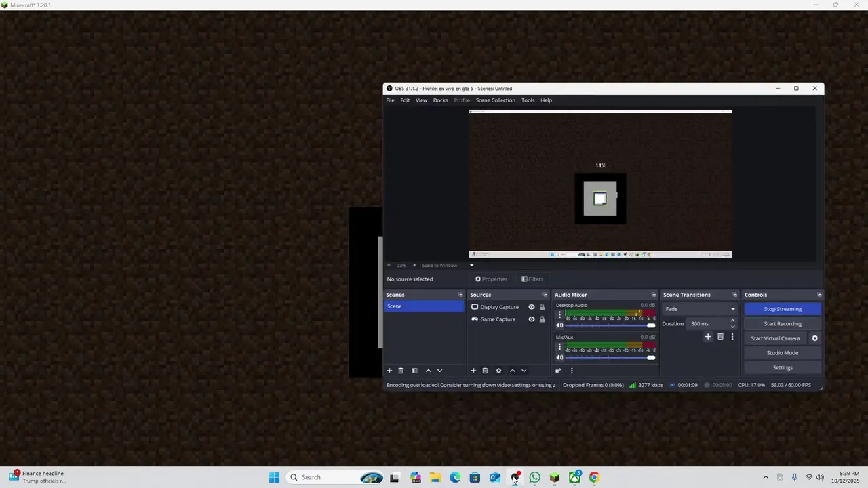Click the OBS preview canvas

pyautogui.click(x=600, y=184)
